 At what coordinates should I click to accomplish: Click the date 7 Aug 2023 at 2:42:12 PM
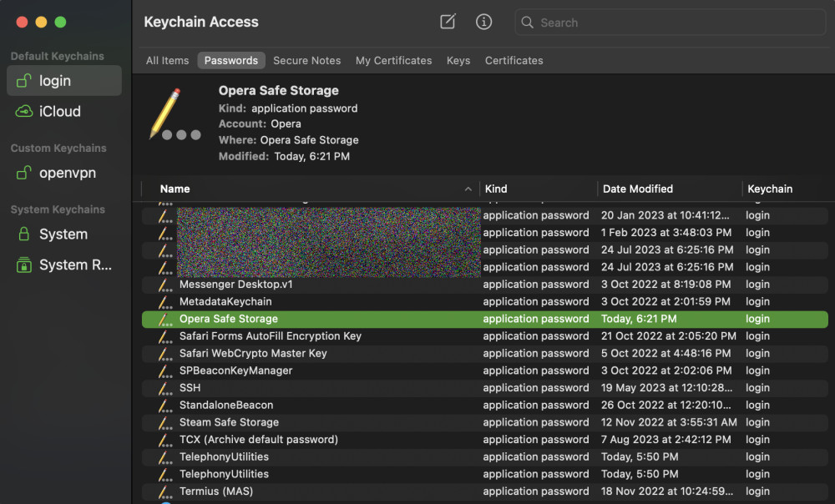[x=665, y=440]
